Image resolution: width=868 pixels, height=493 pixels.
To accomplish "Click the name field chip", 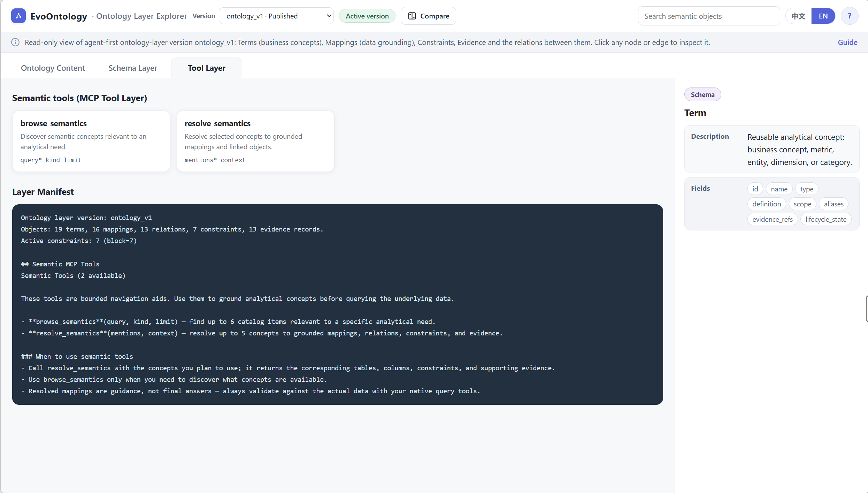I will [x=779, y=189].
